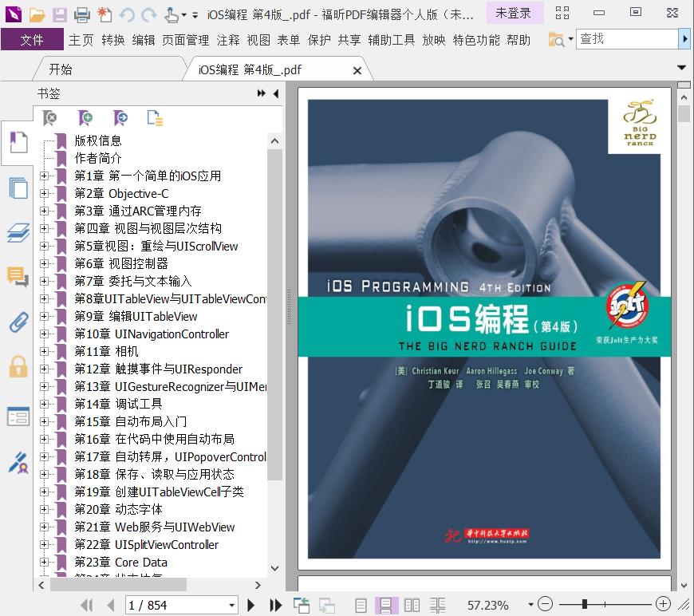Click the zoom in plus button
The width and height of the screenshot is (694, 616).
(663, 603)
